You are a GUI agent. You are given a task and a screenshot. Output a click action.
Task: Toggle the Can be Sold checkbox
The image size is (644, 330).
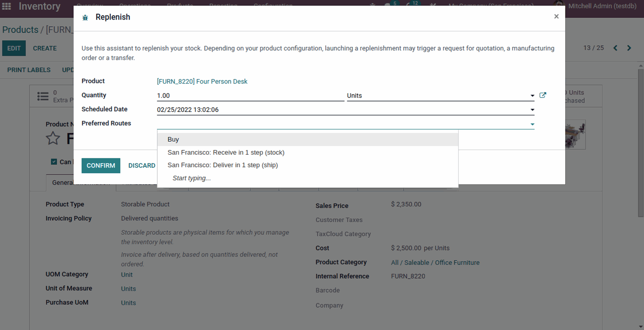(54, 162)
